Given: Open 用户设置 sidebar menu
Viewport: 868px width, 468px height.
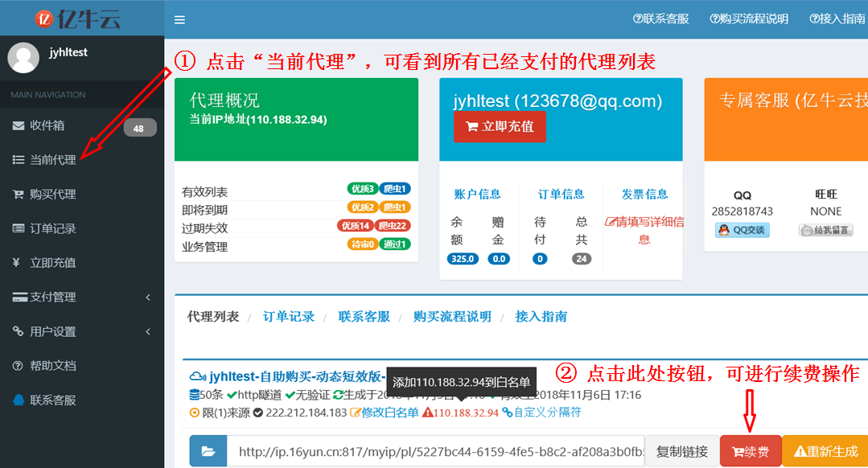Looking at the screenshot, I should (52, 331).
